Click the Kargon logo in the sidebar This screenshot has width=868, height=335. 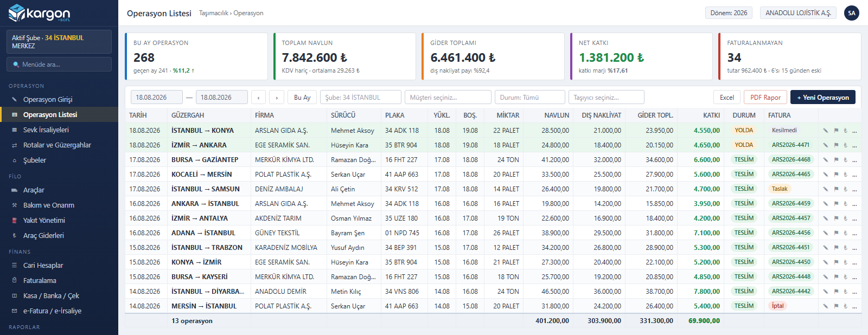point(40,13)
